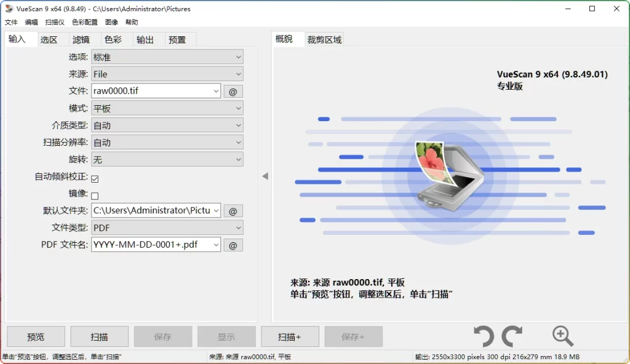Open the 文件类型 PDF dropdown
Image resolution: width=630 pixels, height=364 pixels.
point(167,228)
